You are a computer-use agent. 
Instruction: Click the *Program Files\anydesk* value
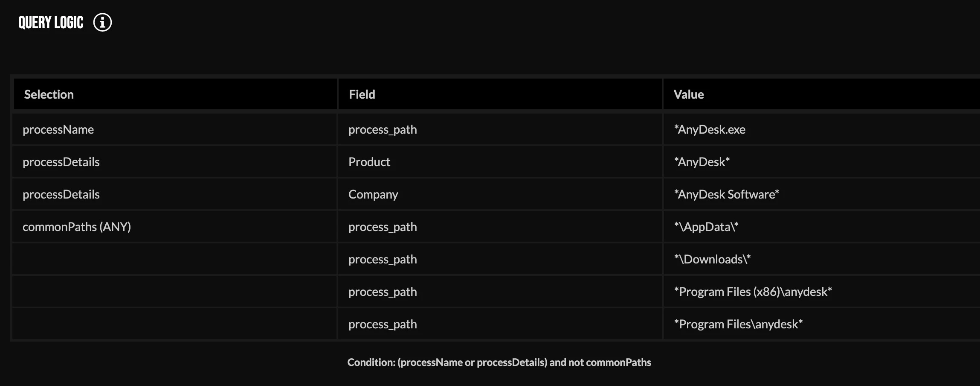coord(738,324)
